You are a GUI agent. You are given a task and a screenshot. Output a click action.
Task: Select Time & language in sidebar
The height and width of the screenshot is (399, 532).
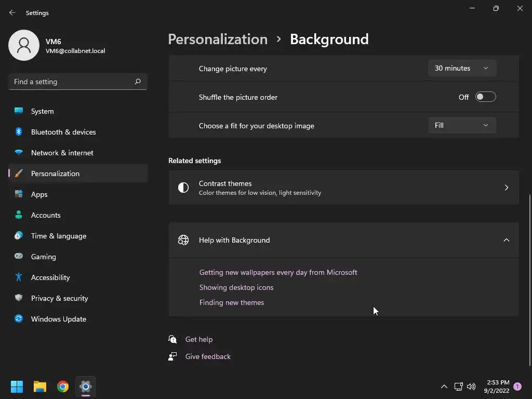click(59, 236)
